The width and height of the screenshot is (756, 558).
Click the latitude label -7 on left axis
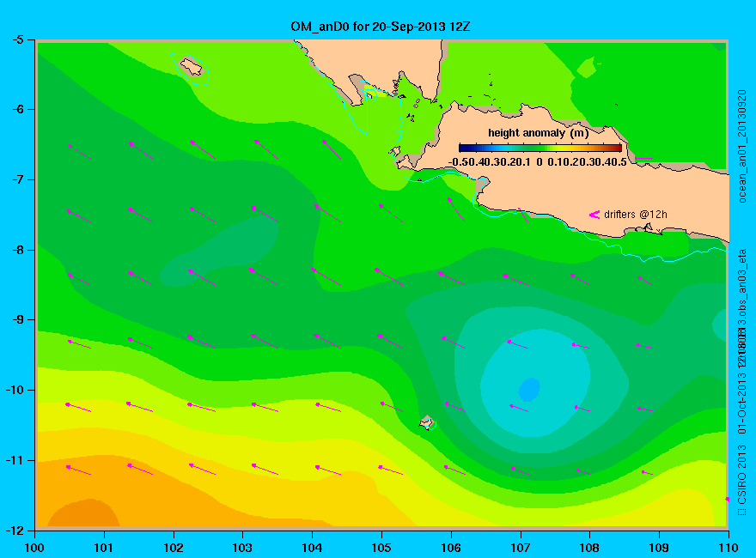(x=17, y=179)
